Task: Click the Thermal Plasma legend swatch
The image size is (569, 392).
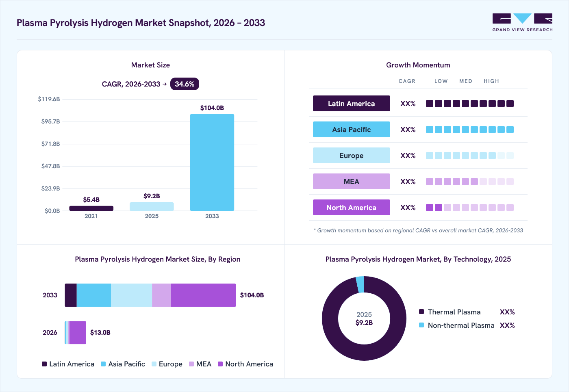Action: (x=421, y=312)
